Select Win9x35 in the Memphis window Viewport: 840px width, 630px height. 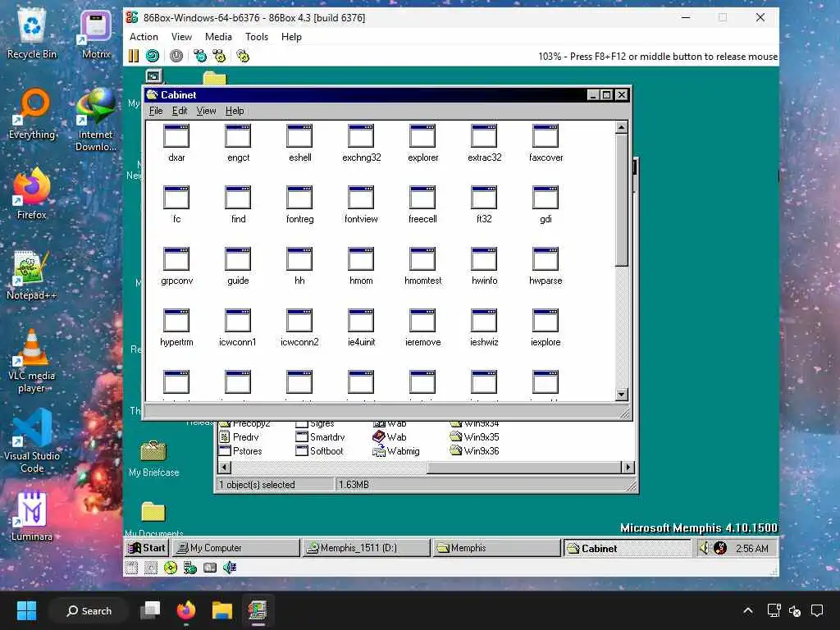(475, 437)
